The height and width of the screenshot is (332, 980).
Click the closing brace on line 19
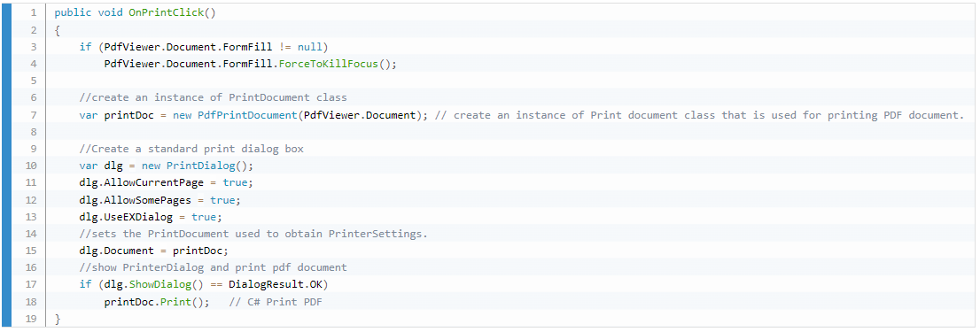(x=58, y=319)
